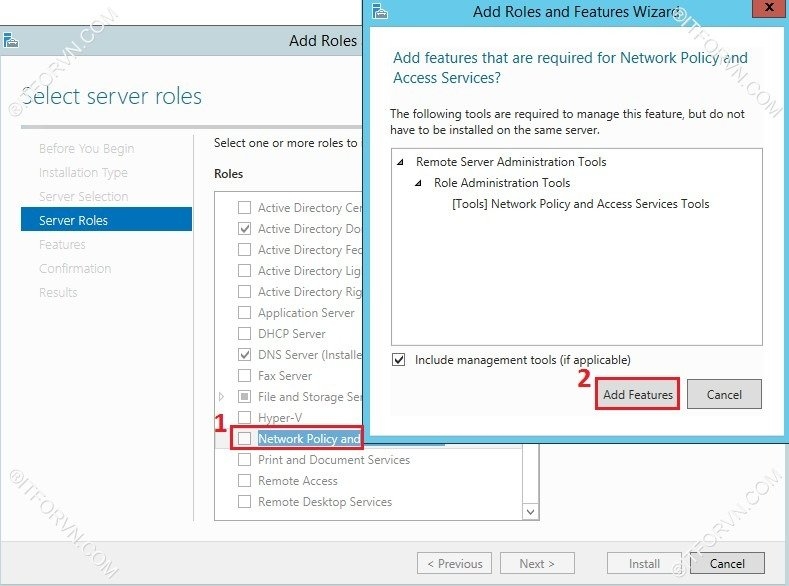The width and height of the screenshot is (789, 586).
Task: Cancel the Add Roles wizard
Action: [726, 563]
